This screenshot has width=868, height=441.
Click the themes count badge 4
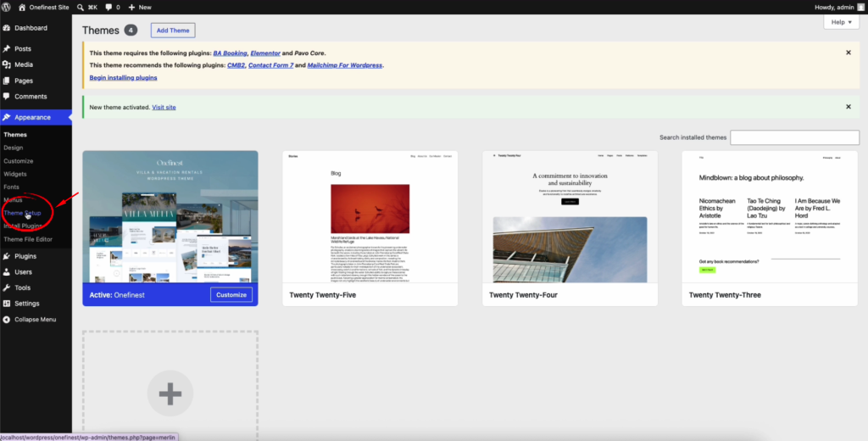click(131, 31)
